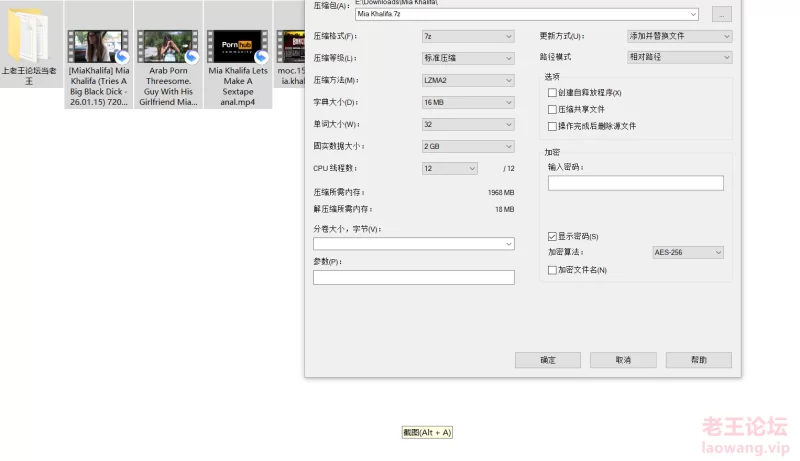
Task: Open the 压缩方法 LZMA2 dropdown
Action: pos(468,80)
